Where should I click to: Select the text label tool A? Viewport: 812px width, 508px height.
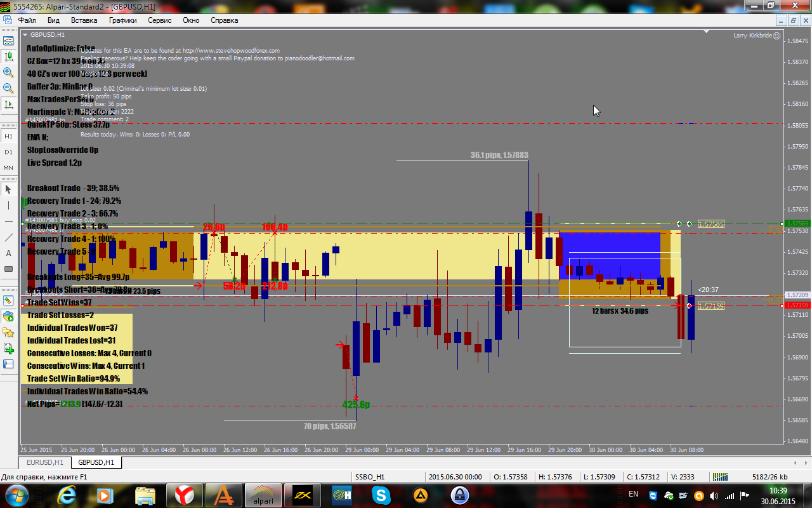(8, 253)
